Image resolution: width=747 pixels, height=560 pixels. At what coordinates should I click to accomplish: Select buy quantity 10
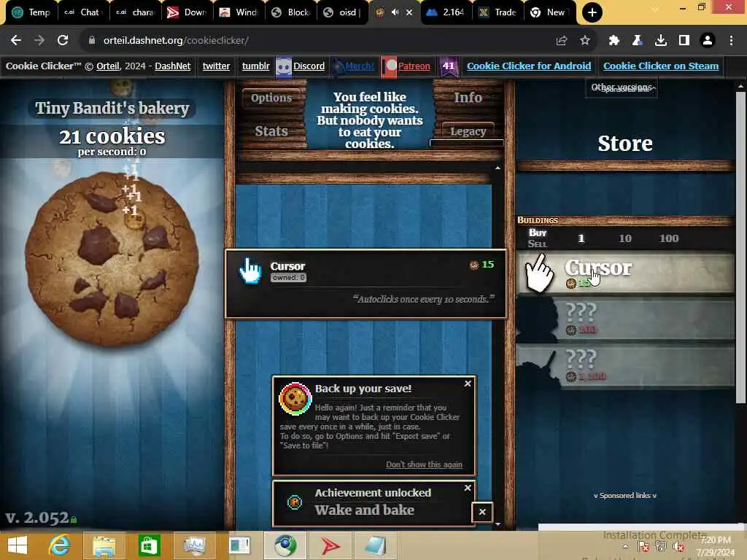point(625,238)
